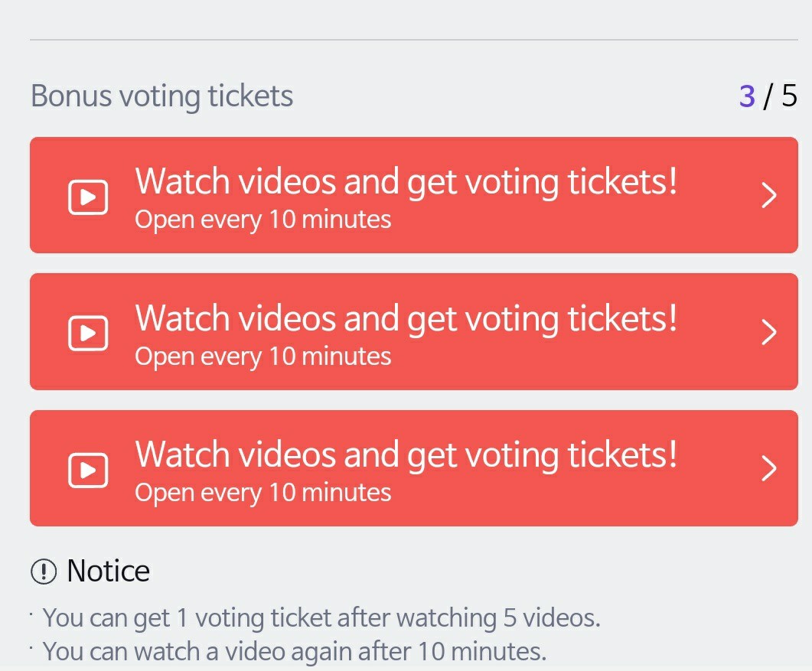Tap the play icon in the middle video banner
The image size is (812, 671).
[x=88, y=334]
